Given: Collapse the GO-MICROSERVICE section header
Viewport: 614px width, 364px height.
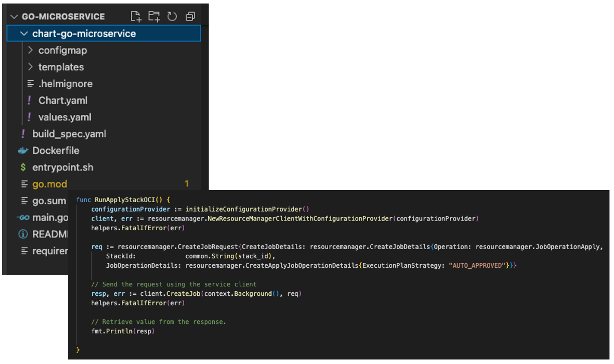Looking at the screenshot, I should [14, 16].
